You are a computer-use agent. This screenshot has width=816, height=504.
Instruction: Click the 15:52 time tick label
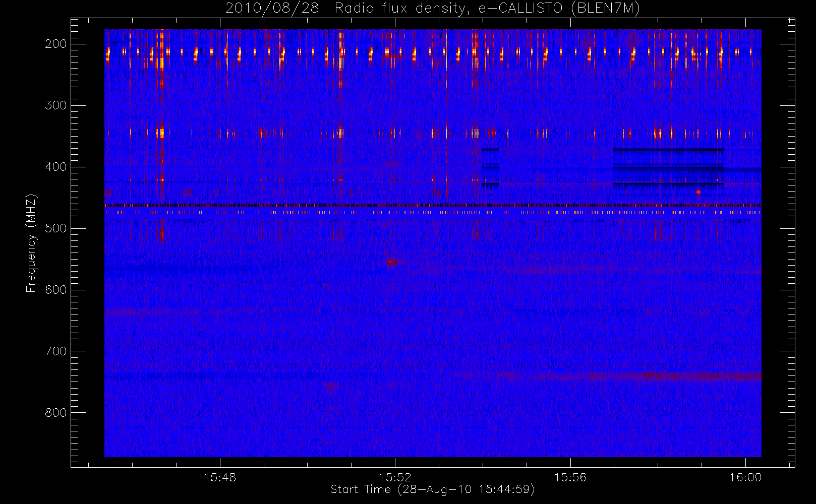click(395, 477)
